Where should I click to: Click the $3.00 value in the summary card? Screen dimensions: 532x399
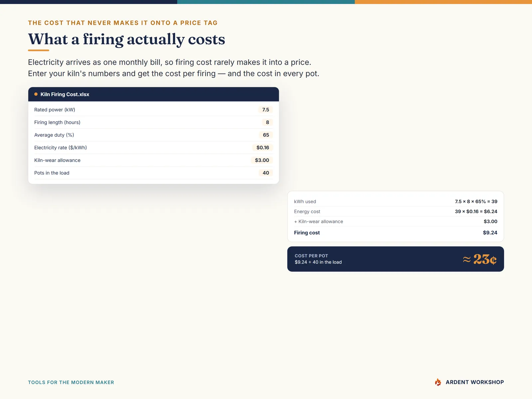pos(490,221)
